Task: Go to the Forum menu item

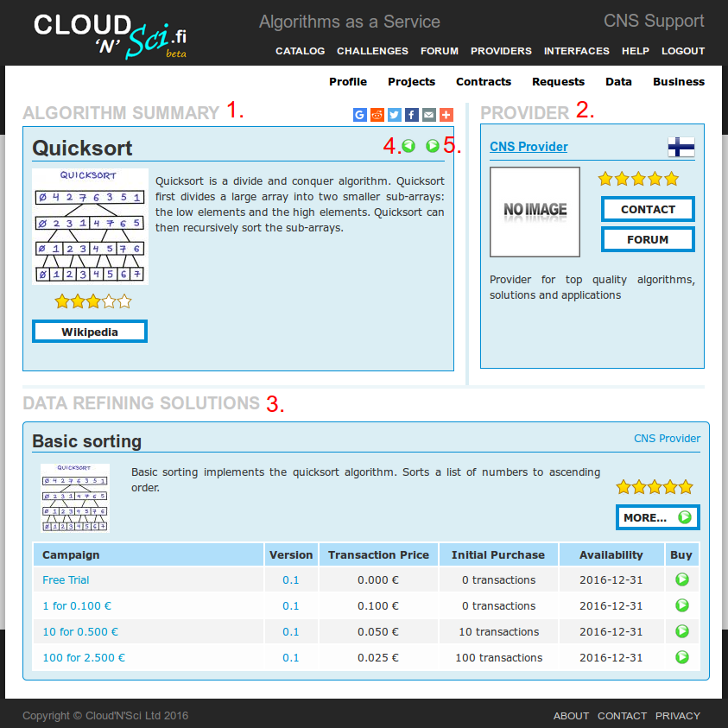Action: [x=440, y=51]
